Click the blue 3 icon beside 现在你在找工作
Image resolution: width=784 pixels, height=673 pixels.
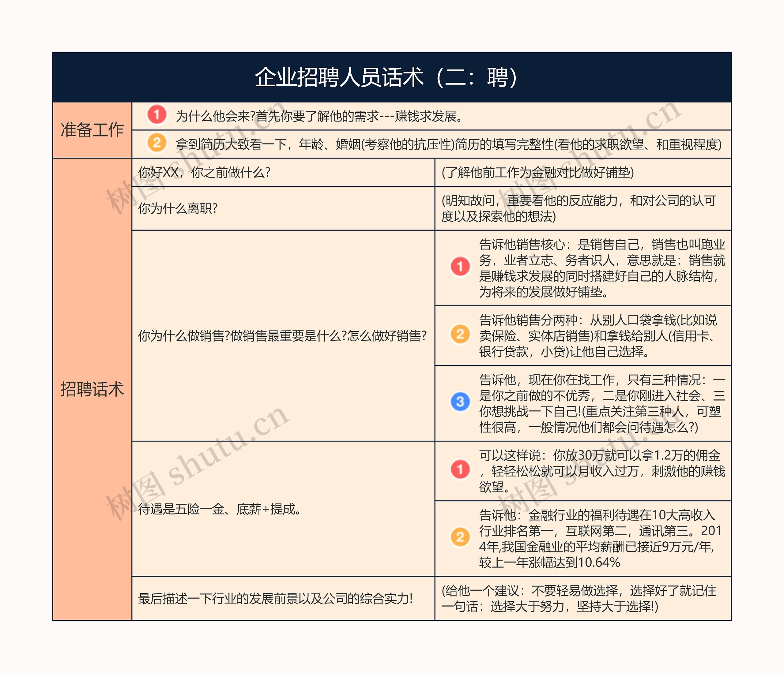click(460, 402)
